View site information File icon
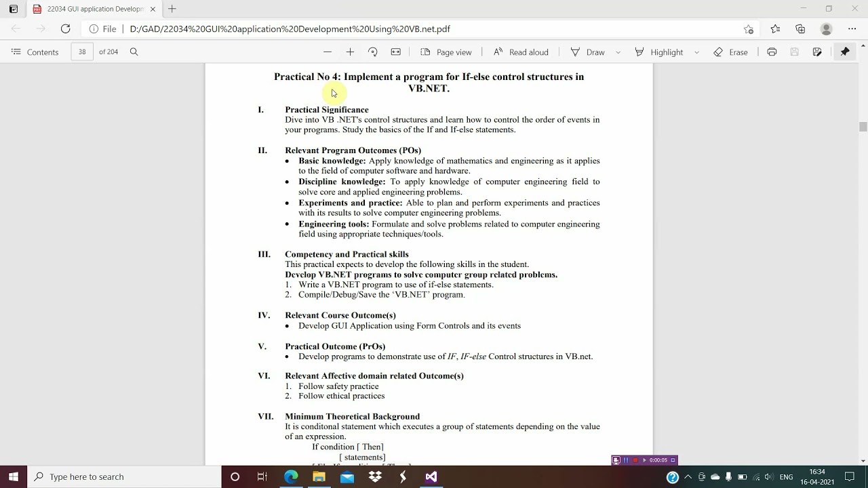The image size is (868, 488). click(x=102, y=29)
